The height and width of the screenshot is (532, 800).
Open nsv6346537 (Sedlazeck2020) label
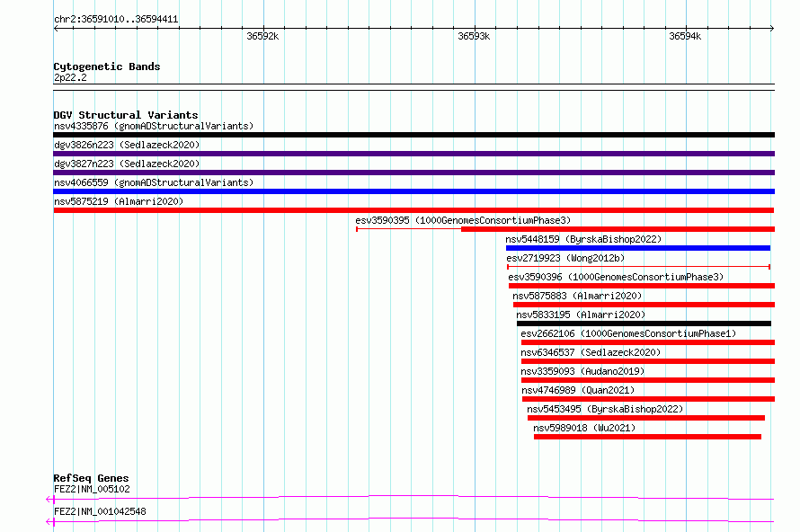[x=591, y=352]
